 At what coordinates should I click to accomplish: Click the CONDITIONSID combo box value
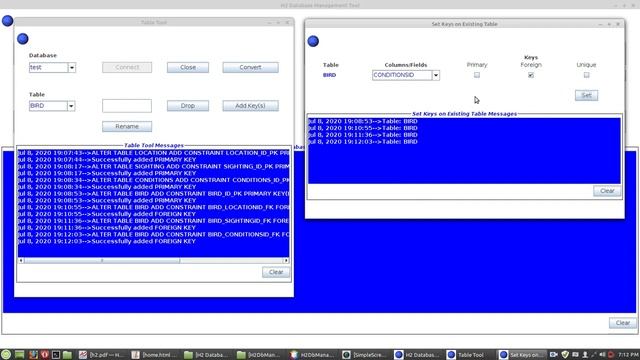coord(402,75)
